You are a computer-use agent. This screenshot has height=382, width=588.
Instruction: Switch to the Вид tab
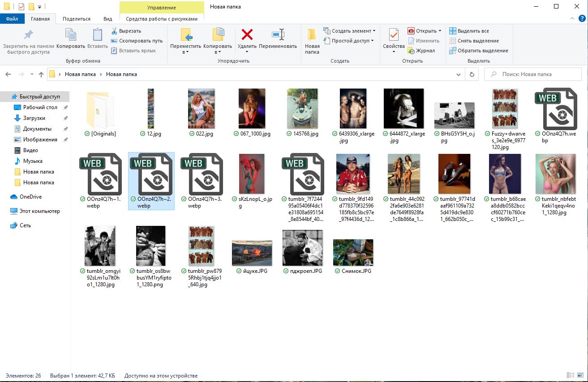coord(108,19)
